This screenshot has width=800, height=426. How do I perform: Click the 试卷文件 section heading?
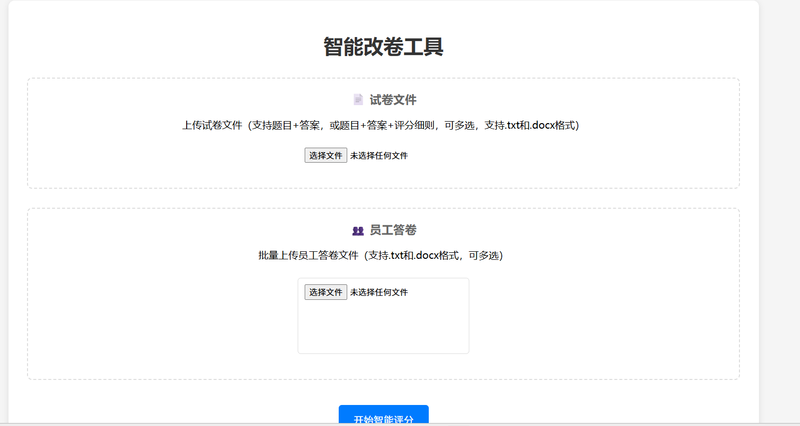pos(393,100)
